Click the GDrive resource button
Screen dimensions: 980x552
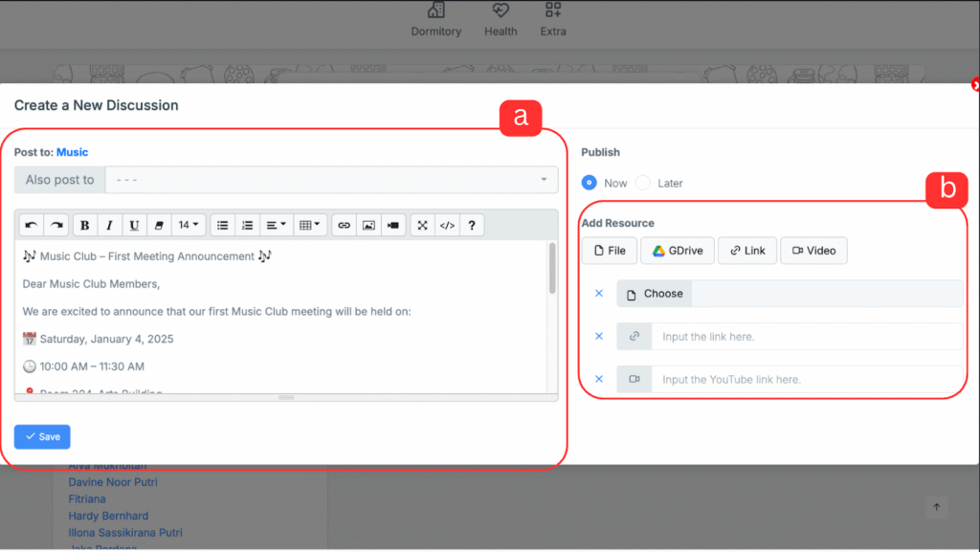(678, 251)
